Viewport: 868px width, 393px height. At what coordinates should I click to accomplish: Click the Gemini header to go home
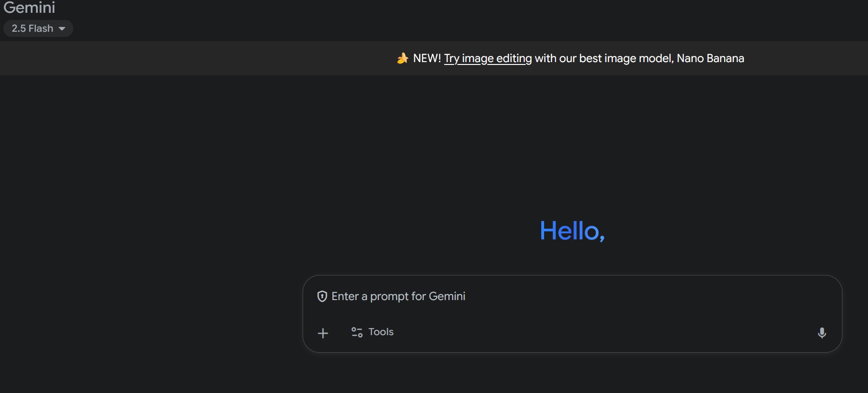[x=29, y=8]
